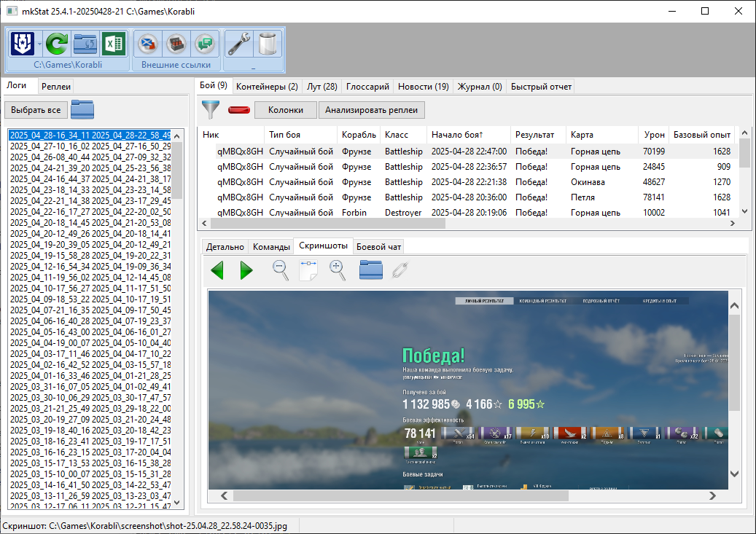Select battle row on map Петля
This screenshot has width=756, height=534.
pyautogui.click(x=467, y=197)
